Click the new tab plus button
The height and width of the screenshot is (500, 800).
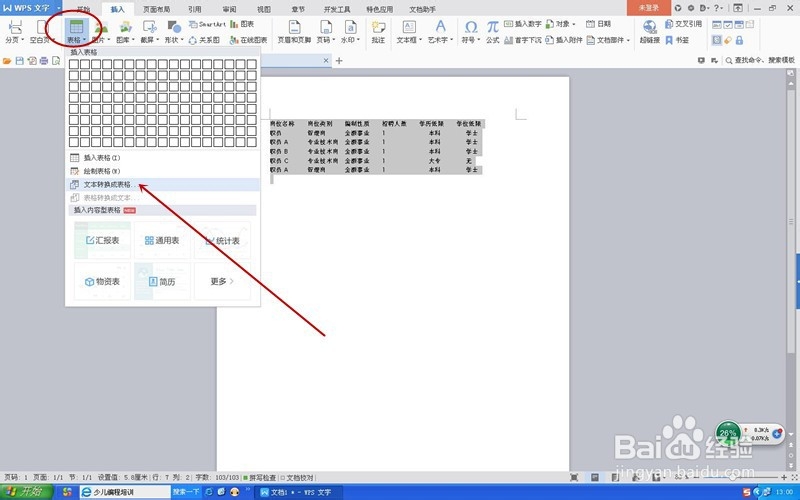coord(339,61)
